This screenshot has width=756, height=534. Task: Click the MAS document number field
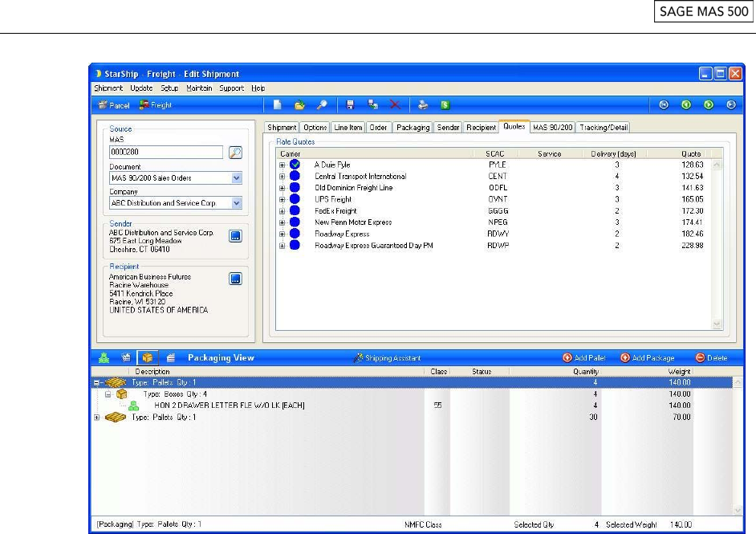[166, 153]
